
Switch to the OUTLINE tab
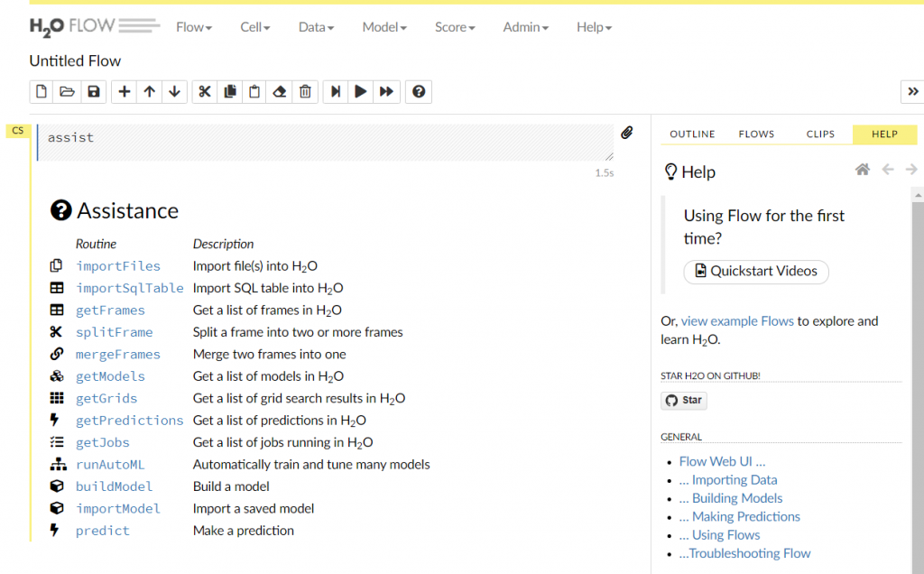[x=692, y=134]
